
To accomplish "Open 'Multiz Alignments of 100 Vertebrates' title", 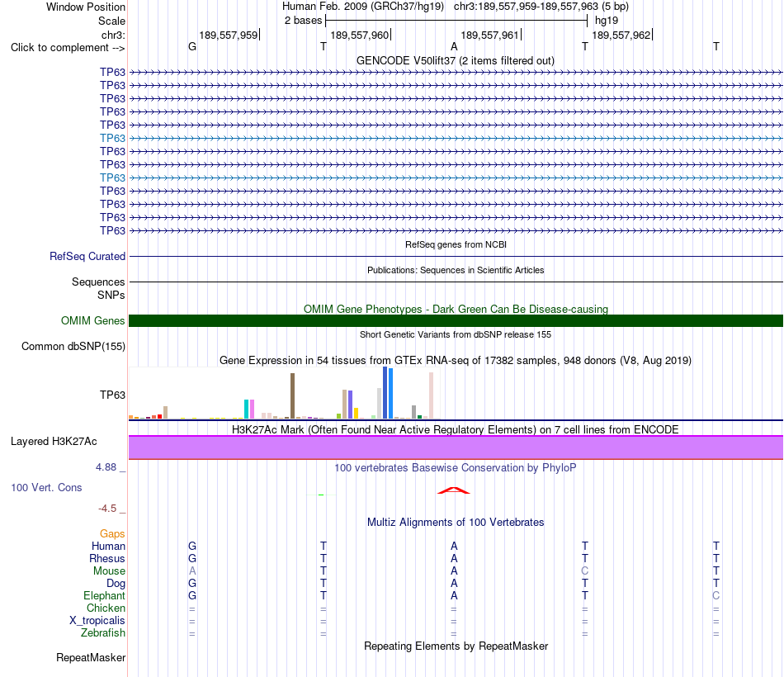I will click(x=456, y=523).
